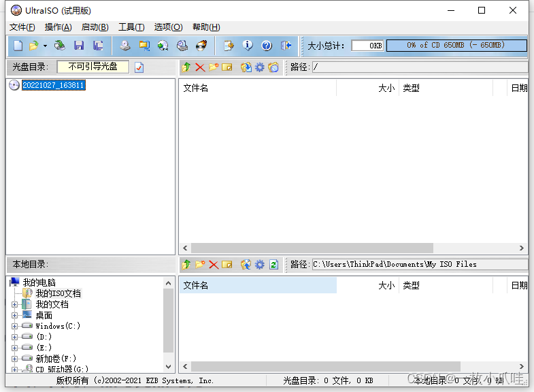Click the disc directory 路径 field

pyautogui.click(x=420, y=67)
